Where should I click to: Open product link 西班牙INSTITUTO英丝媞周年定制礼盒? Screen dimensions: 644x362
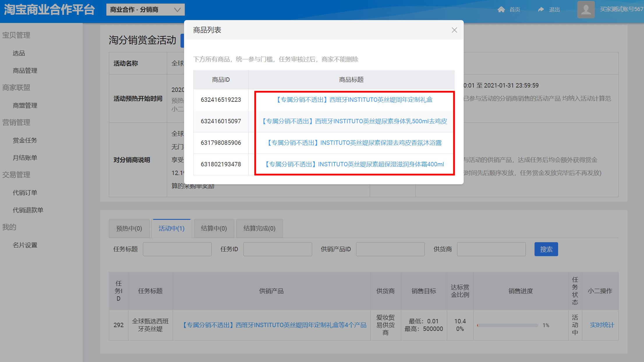tap(353, 100)
